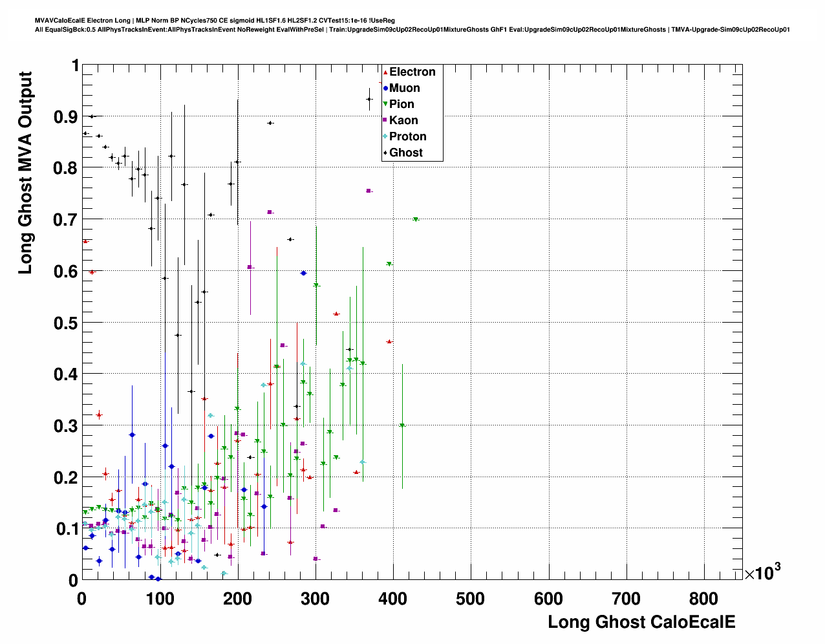
Task: Click the x10^3 axis exponent label
Action: [762, 572]
